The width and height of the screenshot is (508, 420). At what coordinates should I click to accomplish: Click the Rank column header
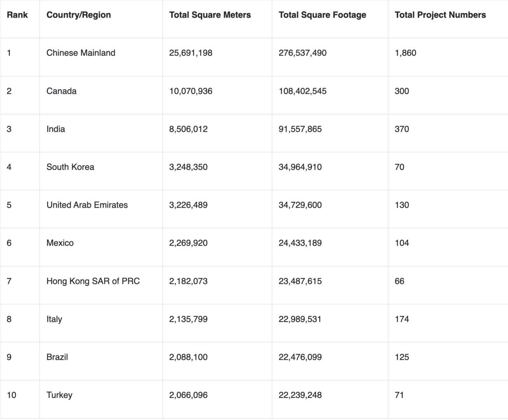coord(17,15)
